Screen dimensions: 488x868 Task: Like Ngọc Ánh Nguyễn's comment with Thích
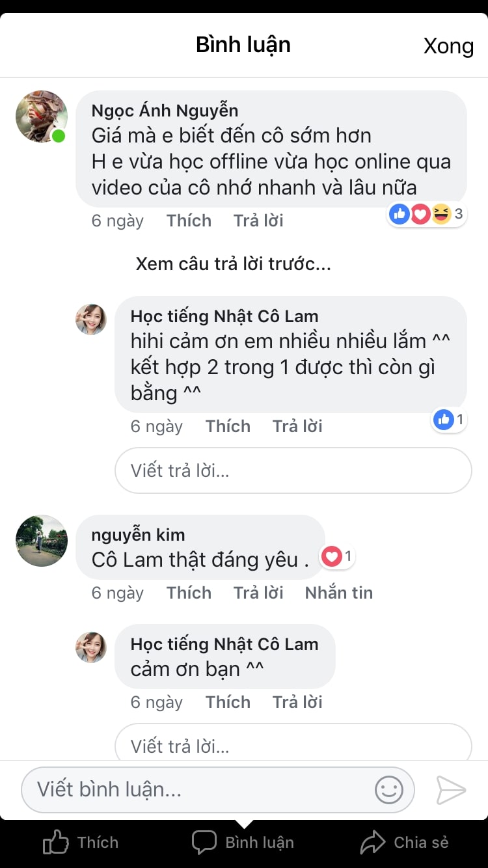pos(189,221)
